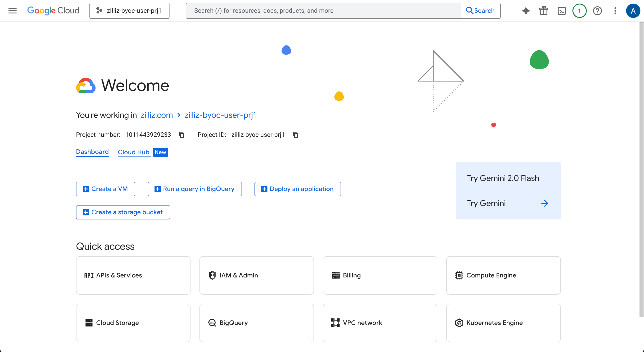Open the Dashboard link
The height and width of the screenshot is (352, 644).
[92, 152]
